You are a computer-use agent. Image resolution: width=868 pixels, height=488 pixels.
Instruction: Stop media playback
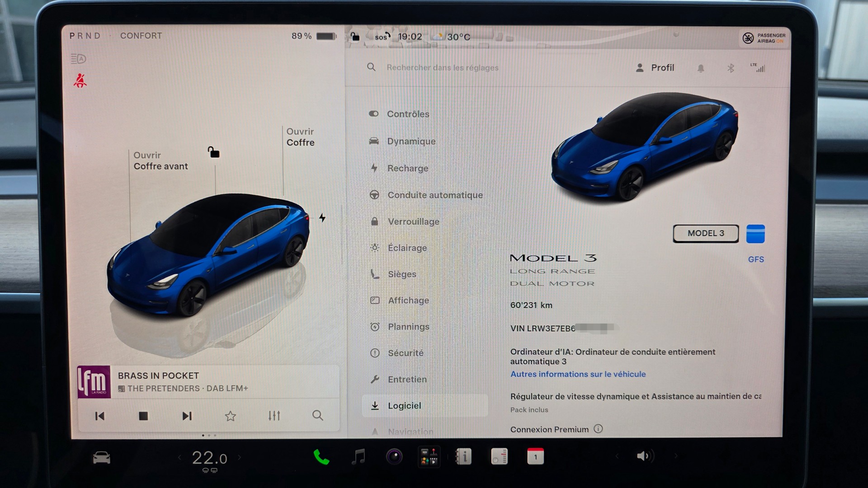(x=143, y=416)
